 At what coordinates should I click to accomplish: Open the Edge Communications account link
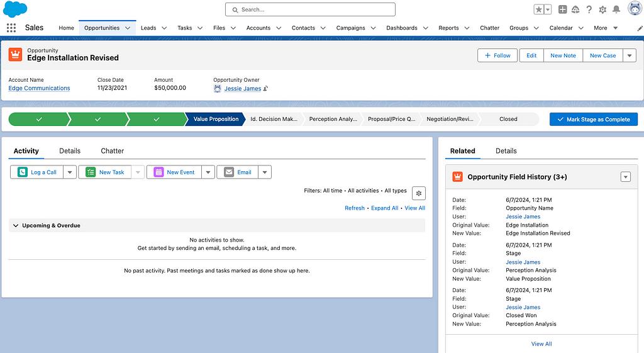[x=39, y=88]
